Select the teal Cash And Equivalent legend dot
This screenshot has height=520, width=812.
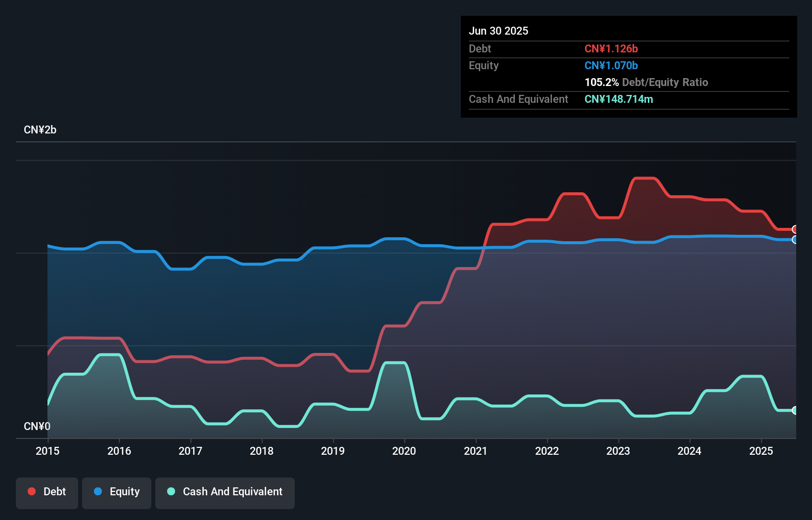[171, 491]
